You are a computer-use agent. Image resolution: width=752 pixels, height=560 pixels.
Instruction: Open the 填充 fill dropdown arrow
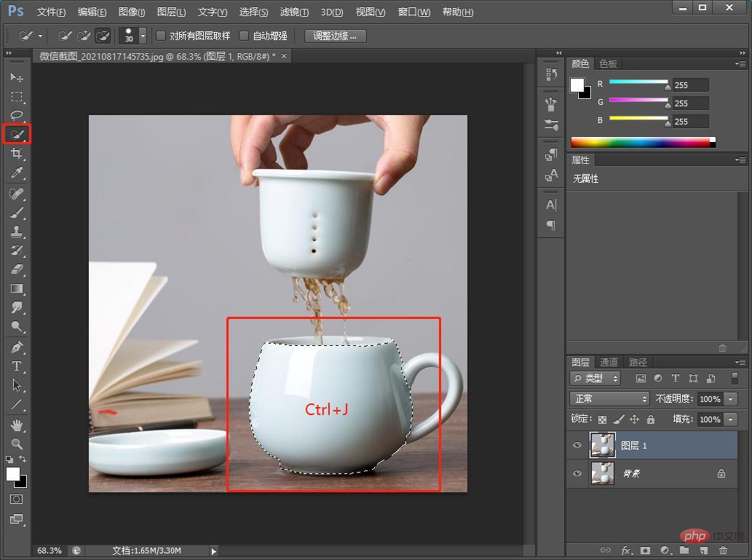[730, 419]
